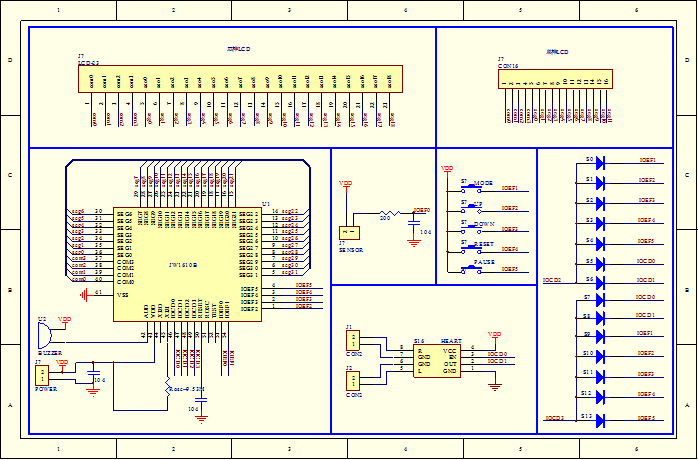Click the ground symbol beside HEART IC
The width and height of the screenshot is (698, 460).
click(494, 383)
